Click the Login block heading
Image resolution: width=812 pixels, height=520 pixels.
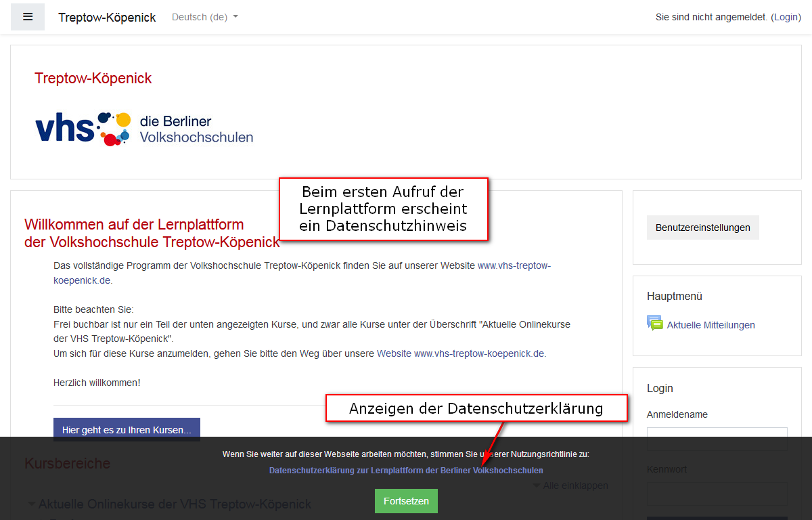pos(660,388)
